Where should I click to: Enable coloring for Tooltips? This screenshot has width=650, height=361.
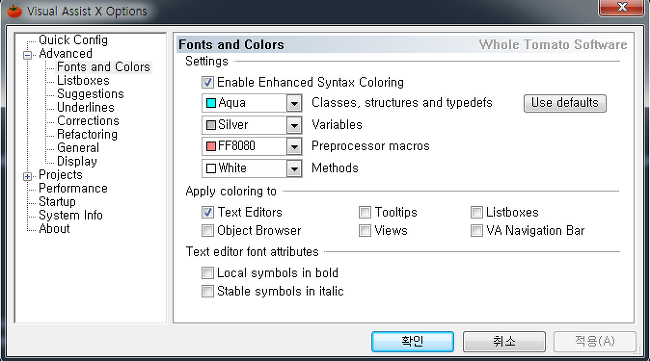365,212
